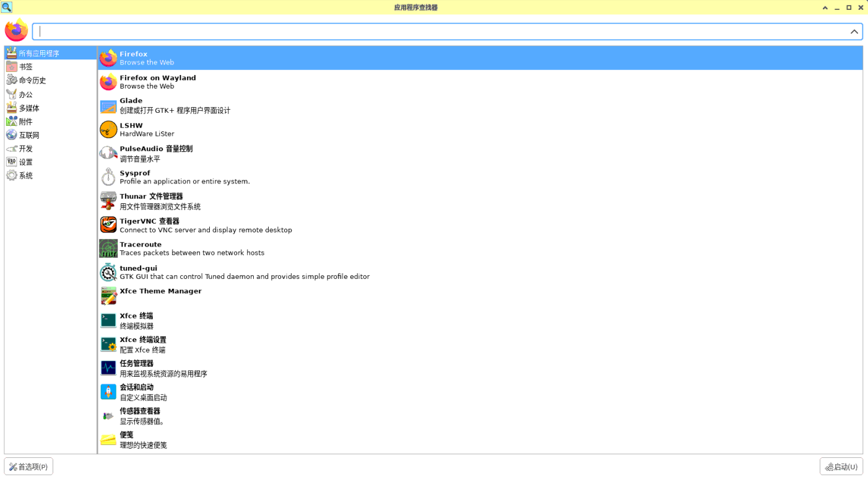
Task: Click the 任务管理器 monitor icon
Action: (x=108, y=368)
